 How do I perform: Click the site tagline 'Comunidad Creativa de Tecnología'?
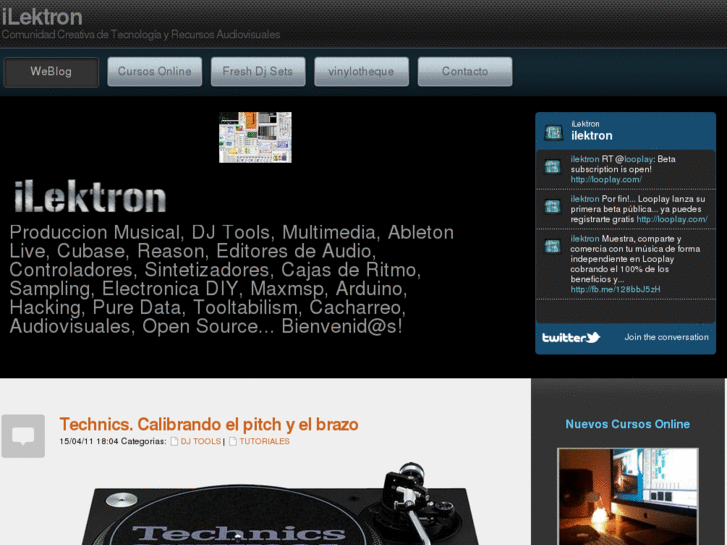pos(141,35)
